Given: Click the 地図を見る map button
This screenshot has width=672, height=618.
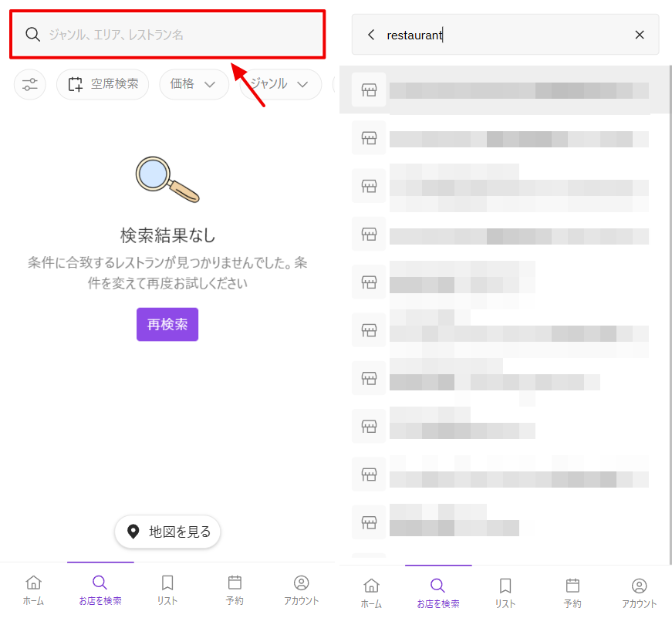Looking at the screenshot, I should [x=168, y=532].
